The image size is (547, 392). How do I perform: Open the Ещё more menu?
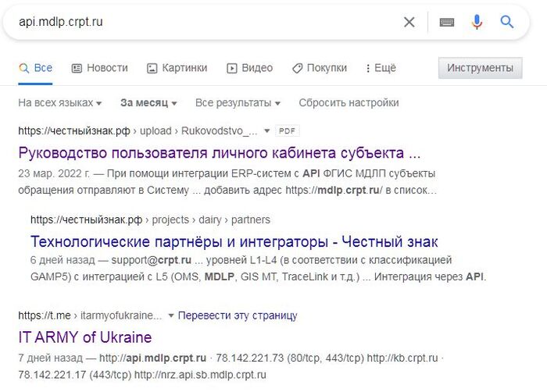click(x=381, y=68)
